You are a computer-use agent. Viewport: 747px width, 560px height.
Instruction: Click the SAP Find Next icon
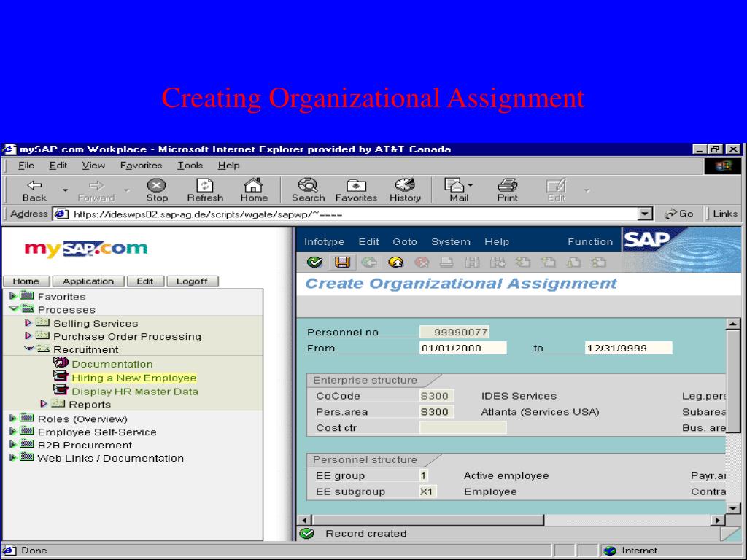pos(498,262)
